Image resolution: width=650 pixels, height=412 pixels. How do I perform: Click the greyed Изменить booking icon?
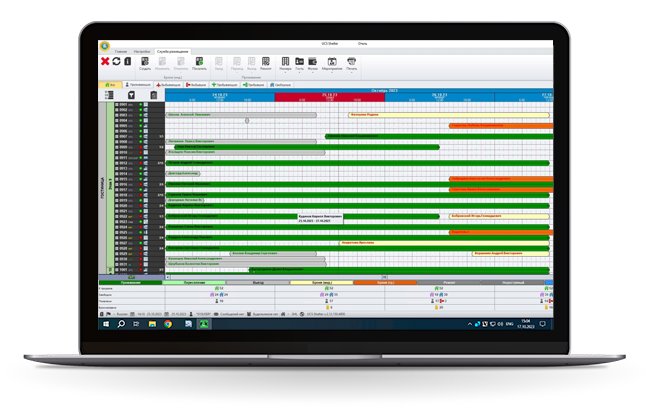pos(162,63)
